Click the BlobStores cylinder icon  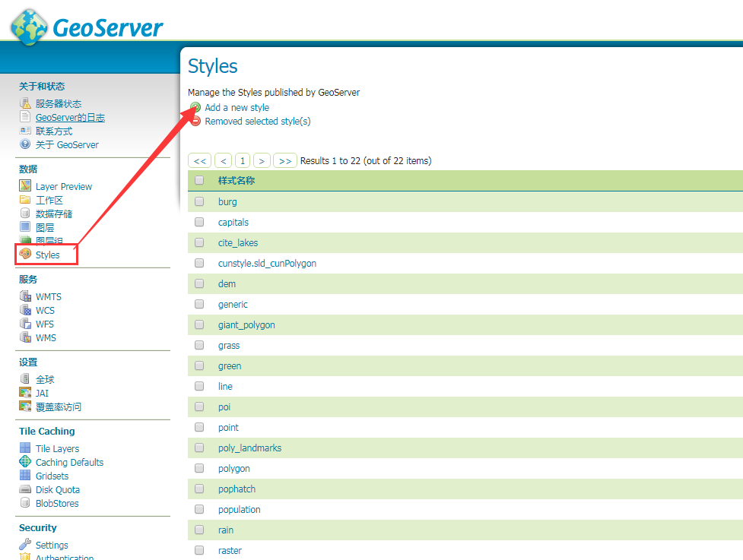(25, 503)
